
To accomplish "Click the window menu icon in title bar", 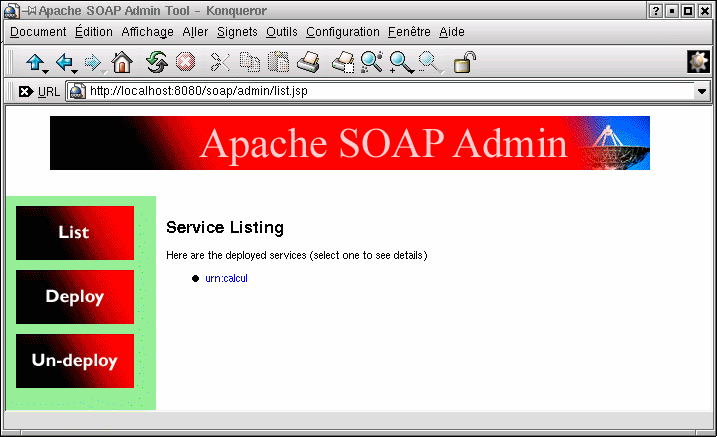I will click(x=10, y=11).
